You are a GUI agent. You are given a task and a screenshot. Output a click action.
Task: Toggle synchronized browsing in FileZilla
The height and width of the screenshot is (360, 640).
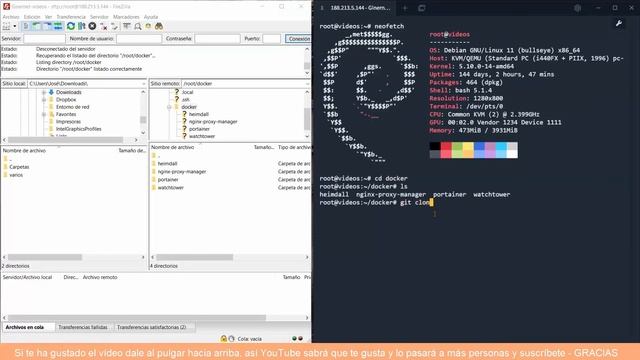pos(148,26)
